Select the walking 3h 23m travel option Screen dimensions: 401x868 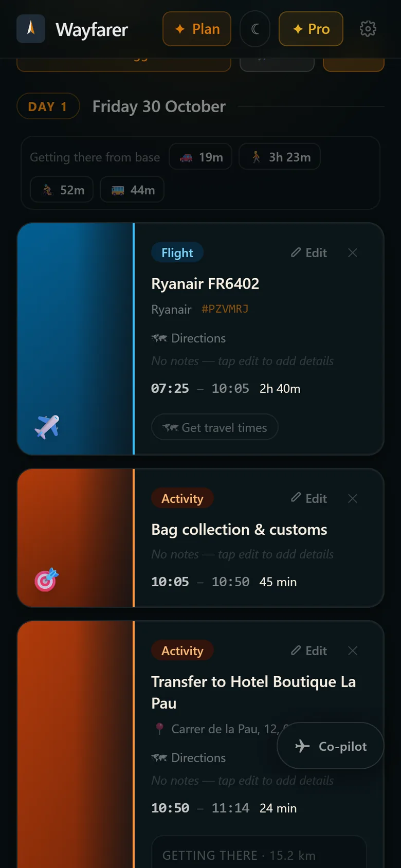click(280, 157)
